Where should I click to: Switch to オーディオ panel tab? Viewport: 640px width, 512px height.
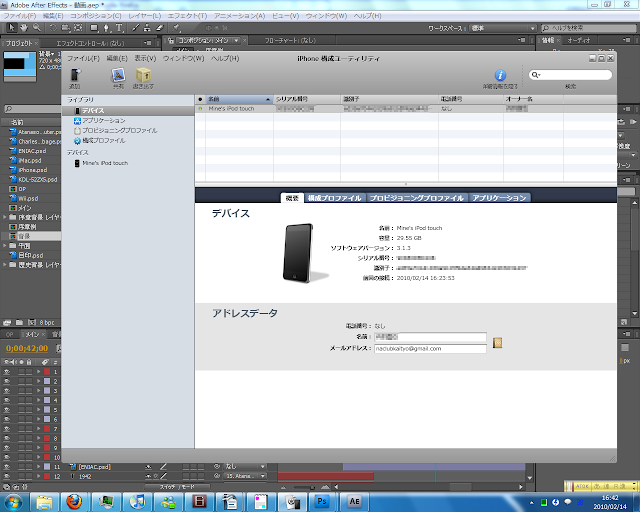point(578,40)
